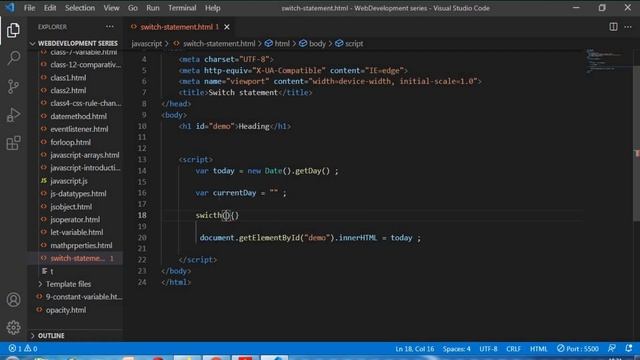Image resolution: width=640 pixels, height=360 pixels.
Task: Click javascript in the breadcrumb
Action: [x=147, y=43]
